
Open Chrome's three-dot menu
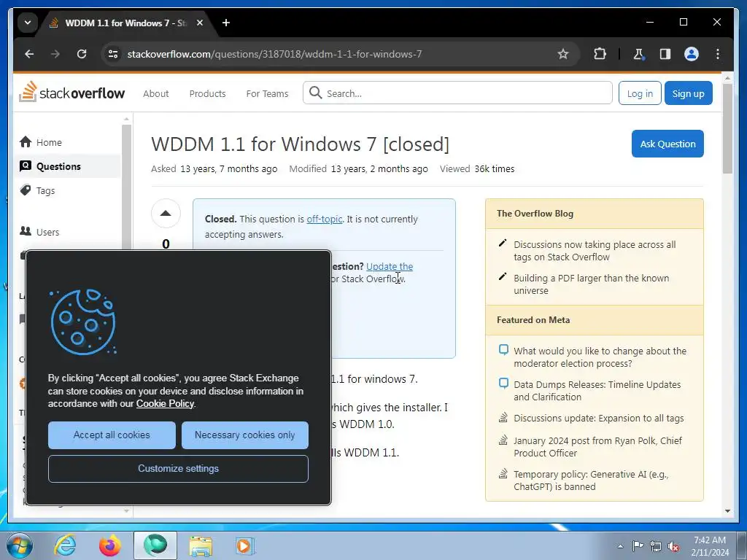coord(718,54)
